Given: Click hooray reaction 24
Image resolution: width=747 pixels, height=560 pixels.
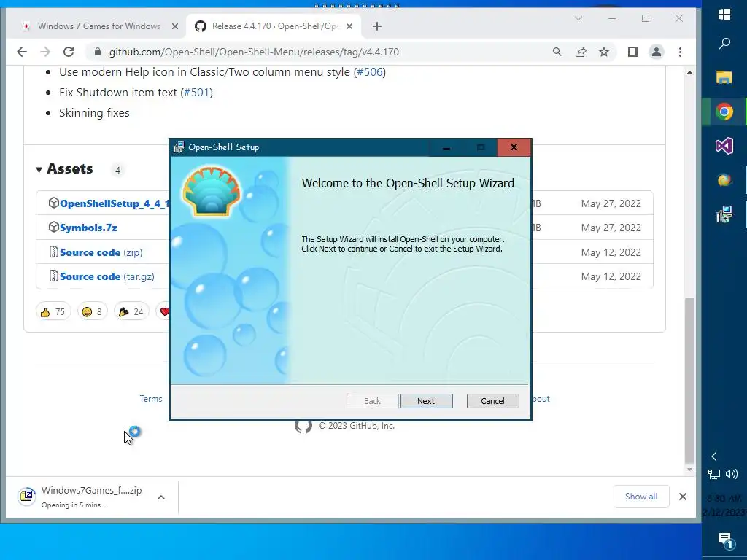Looking at the screenshot, I should point(131,311).
